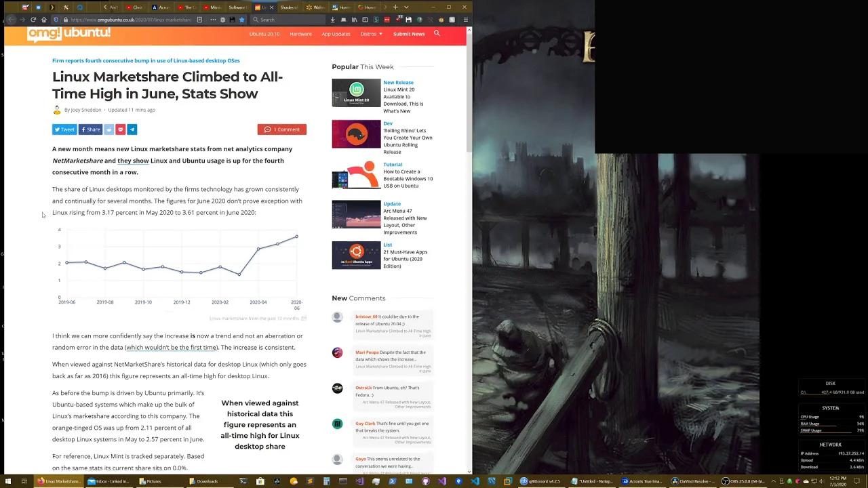
Task: Switch to the Walmart browser tab
Action: click(x=315, y=7)
